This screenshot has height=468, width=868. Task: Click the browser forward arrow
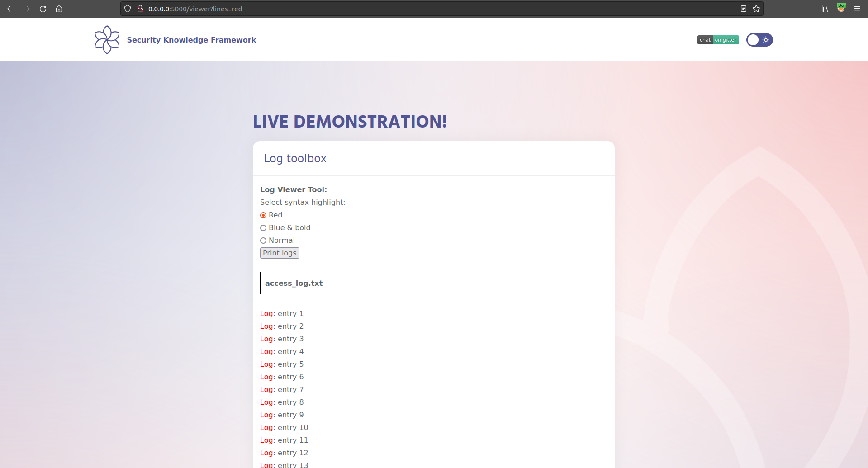pos(27,9)
